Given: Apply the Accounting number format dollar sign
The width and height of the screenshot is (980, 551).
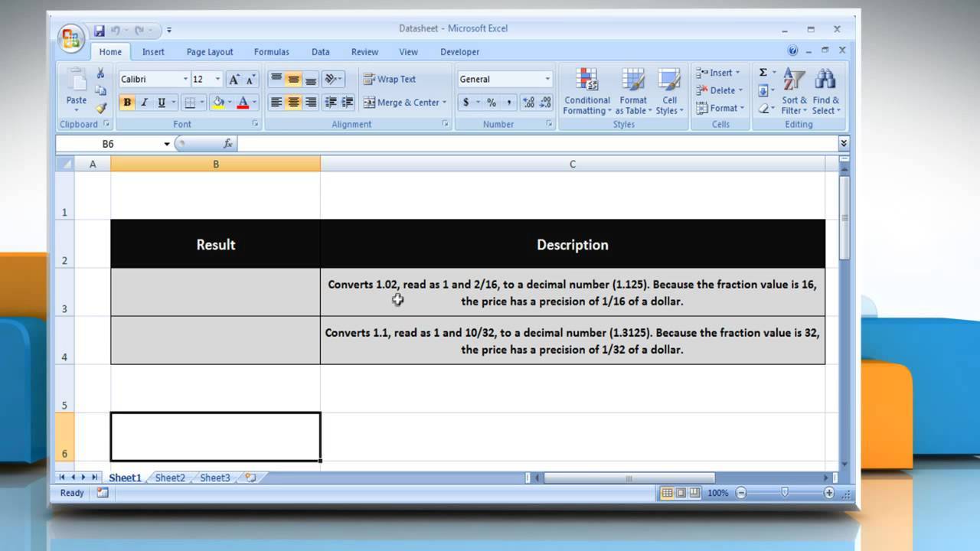Looking at the screenshot, I should point(465,101).
